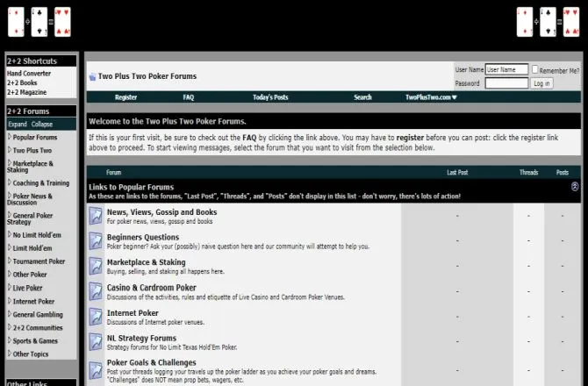Screen dimensions: 588x386
Task: Click the Collapse link in the forums sidebar
Action: (42, 125)
